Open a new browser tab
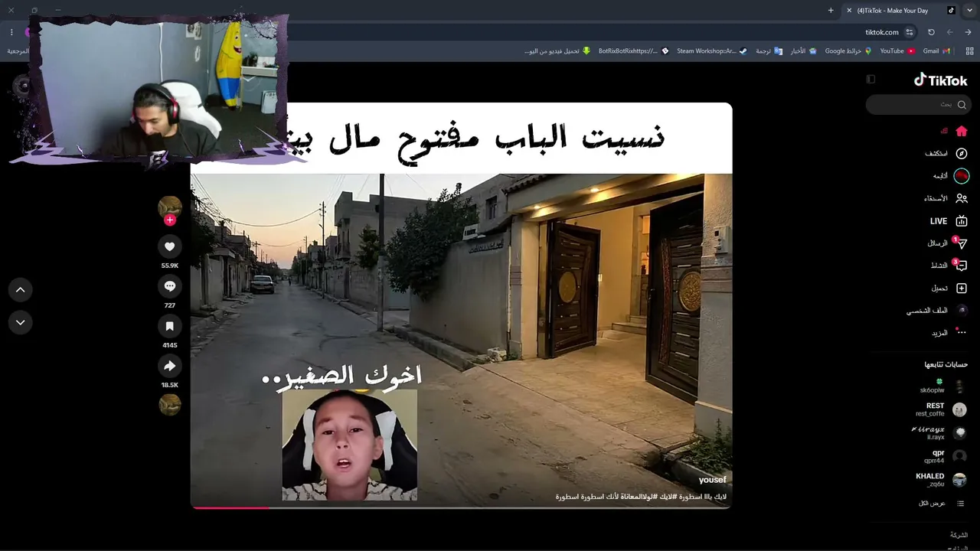The height and width of the screenshot is (551, 980). click(831, 10)
